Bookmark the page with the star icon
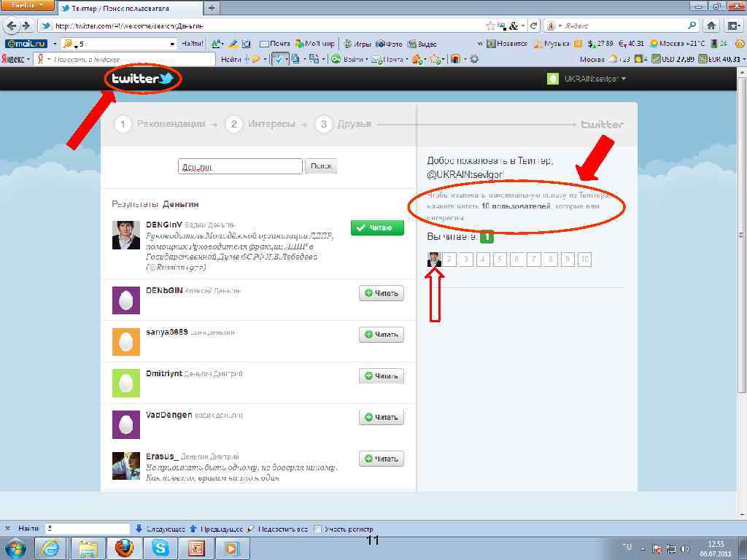The height and width of the screenshot is (560, 747). tap(490, 26)
